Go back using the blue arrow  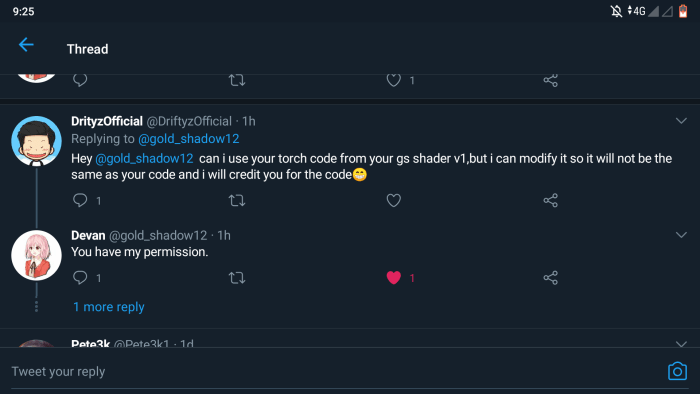click(x=26, y=45)
